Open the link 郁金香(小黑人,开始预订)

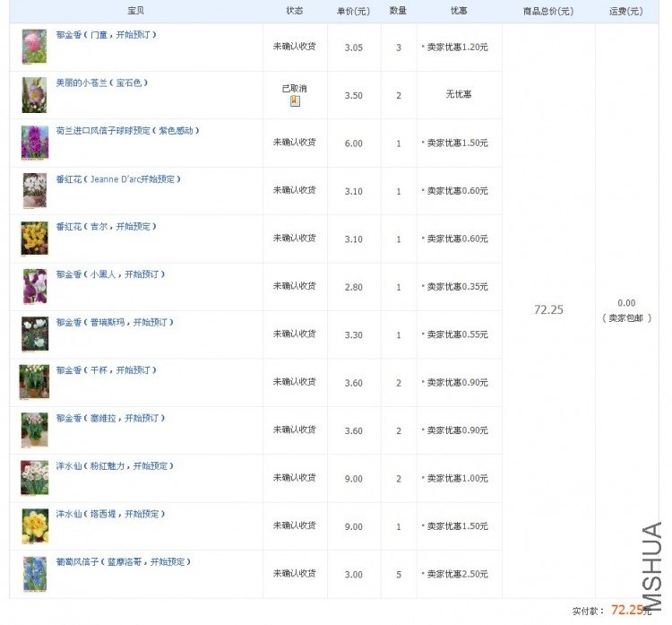point(110,274)
